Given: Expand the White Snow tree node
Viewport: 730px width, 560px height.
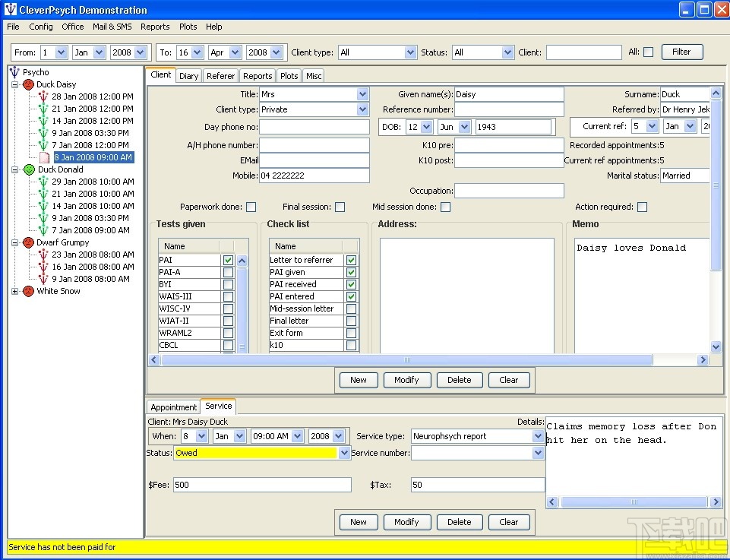Looking at the screenshot, I should [x=15, y=291].
